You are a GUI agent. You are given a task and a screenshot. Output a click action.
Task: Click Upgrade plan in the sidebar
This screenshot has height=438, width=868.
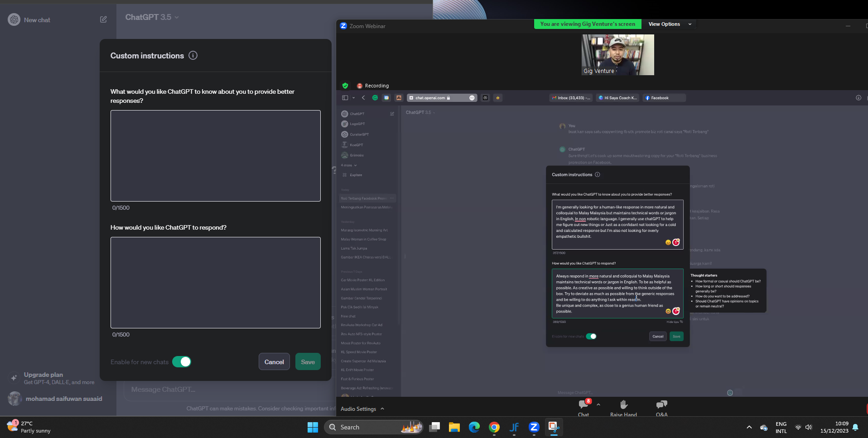[x=59, y=378]
